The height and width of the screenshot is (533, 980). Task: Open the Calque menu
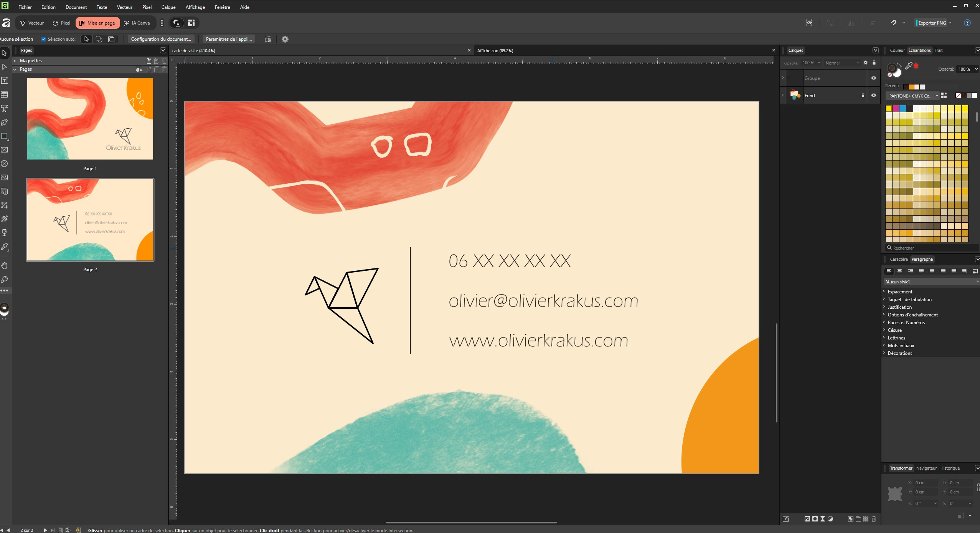pos(168,7)
